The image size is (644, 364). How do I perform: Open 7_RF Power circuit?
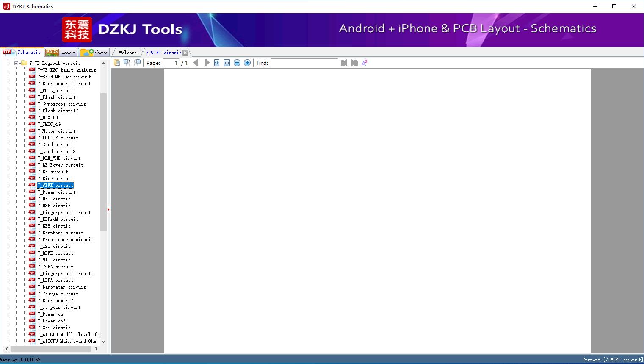tap(61, 165)
